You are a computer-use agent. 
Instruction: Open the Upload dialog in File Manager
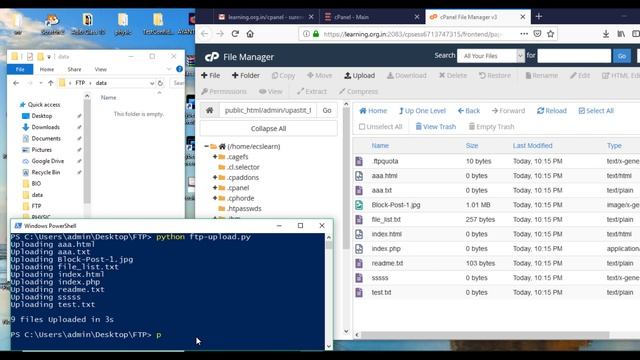360,76
